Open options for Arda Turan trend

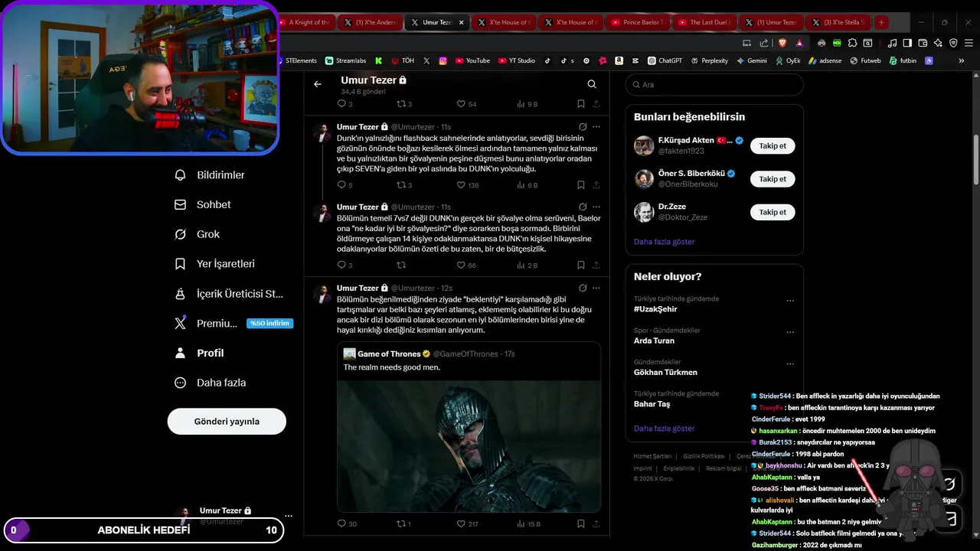(790, 332)
